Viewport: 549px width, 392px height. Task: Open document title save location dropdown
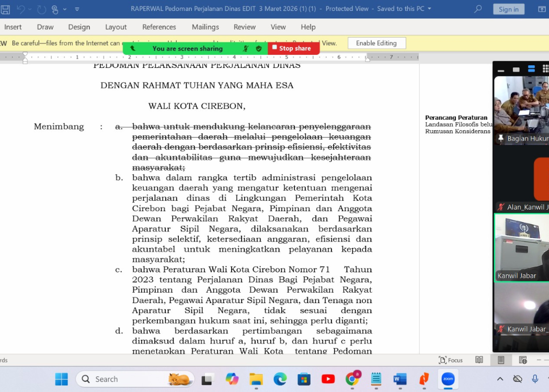pyautogui.click(x=430, y=9)
